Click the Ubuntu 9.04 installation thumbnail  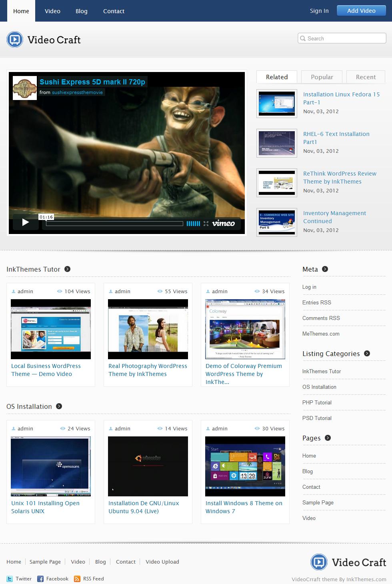click(x=148, y=466)
